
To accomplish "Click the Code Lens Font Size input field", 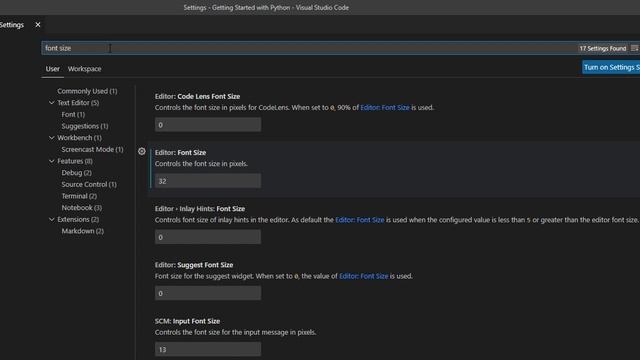I will [208, 125].
